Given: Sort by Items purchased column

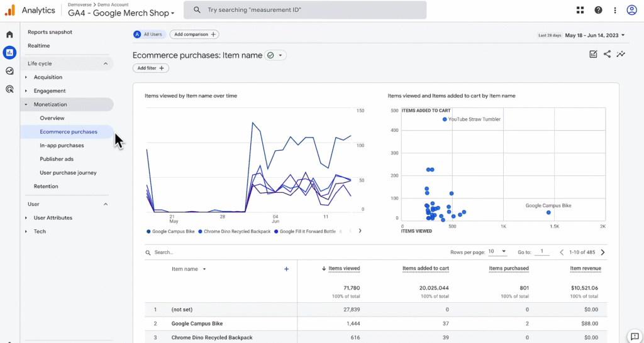Looking at the screenshot, I should 508,268.
